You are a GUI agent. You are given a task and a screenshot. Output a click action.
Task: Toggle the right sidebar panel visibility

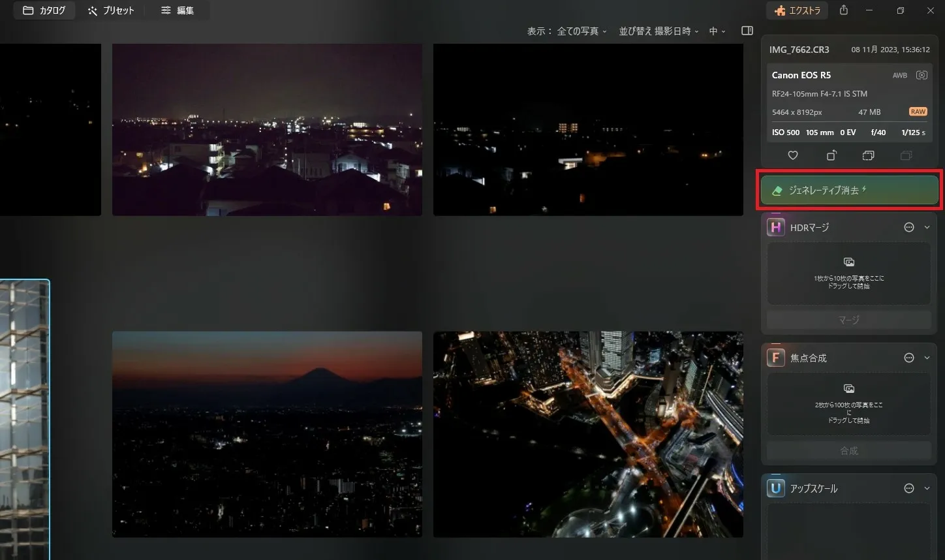pyautogui.click(x=747, y=31)
